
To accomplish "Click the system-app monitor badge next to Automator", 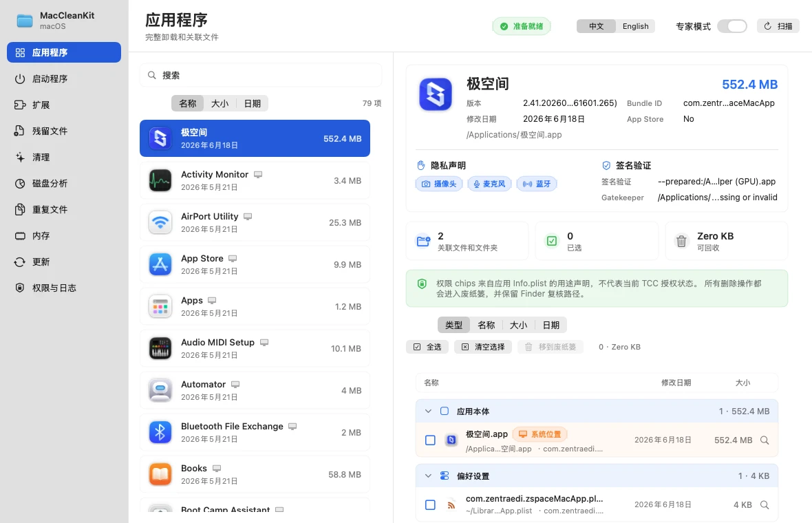I will coord(235,384).
